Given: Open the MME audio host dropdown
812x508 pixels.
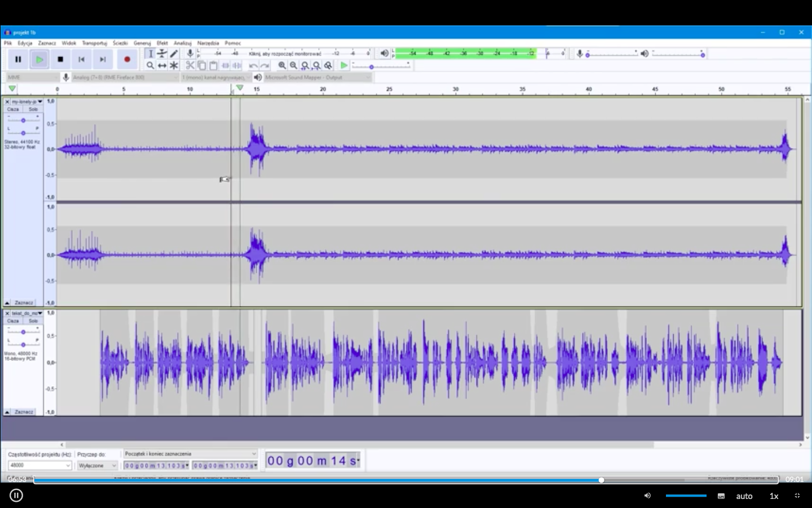Looking at the screenshot, I should pos(32,77).
